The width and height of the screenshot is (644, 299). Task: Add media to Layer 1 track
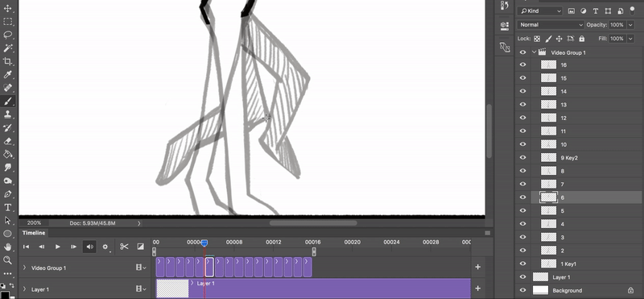477,289
